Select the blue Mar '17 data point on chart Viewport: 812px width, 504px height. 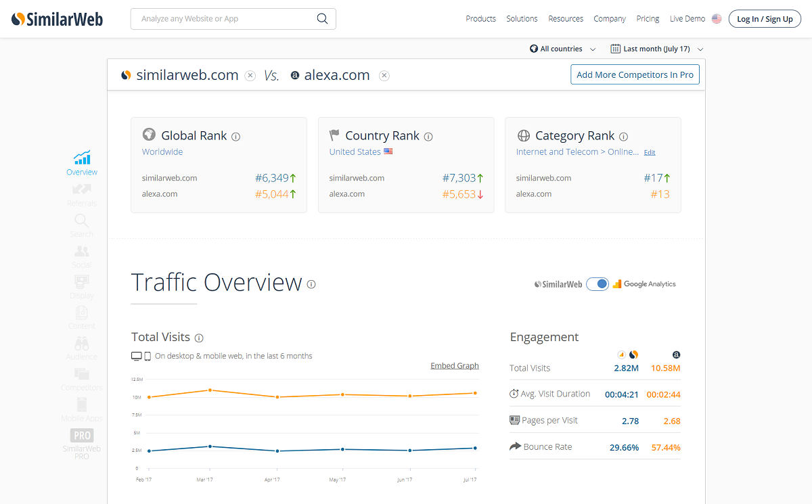(x=210, y=446)
